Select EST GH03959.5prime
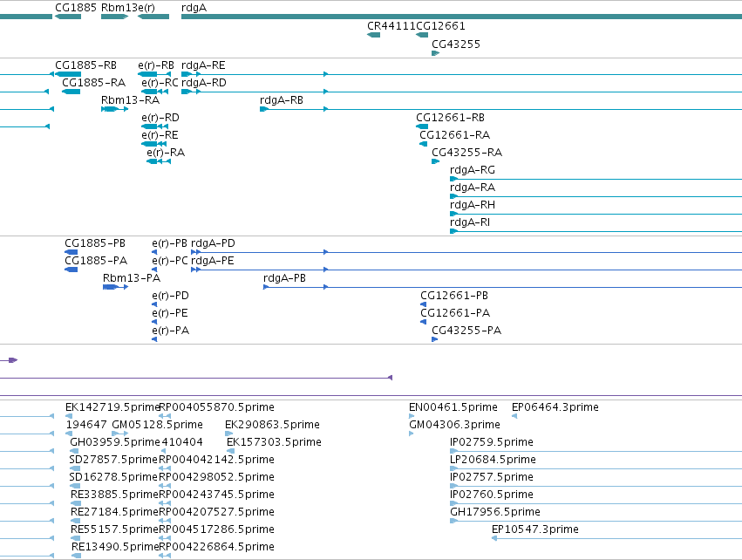This screenshot has width=742, height=560. pos(115,442)
